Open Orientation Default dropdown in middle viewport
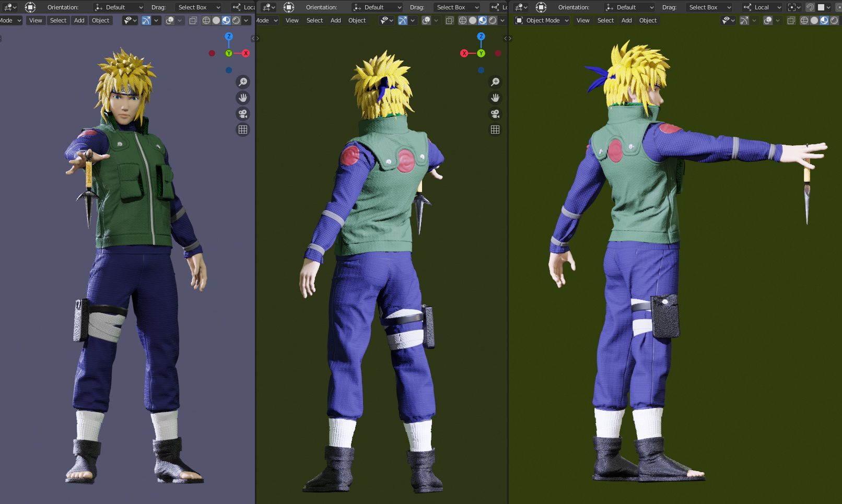This screenshot has height=504, width=842. pyautogui.click(x=377, y=7)
